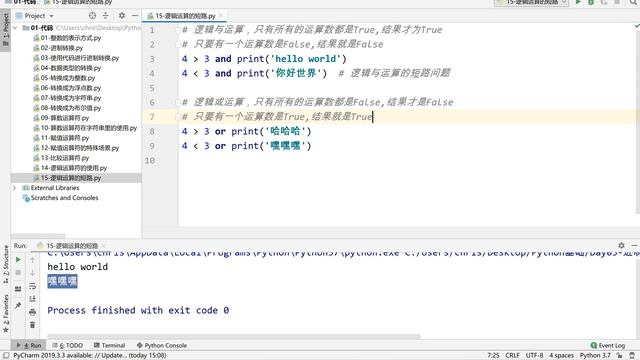Open file 14-逻辑运算符的使用.py
640x360 pixels.
point(70,168)
